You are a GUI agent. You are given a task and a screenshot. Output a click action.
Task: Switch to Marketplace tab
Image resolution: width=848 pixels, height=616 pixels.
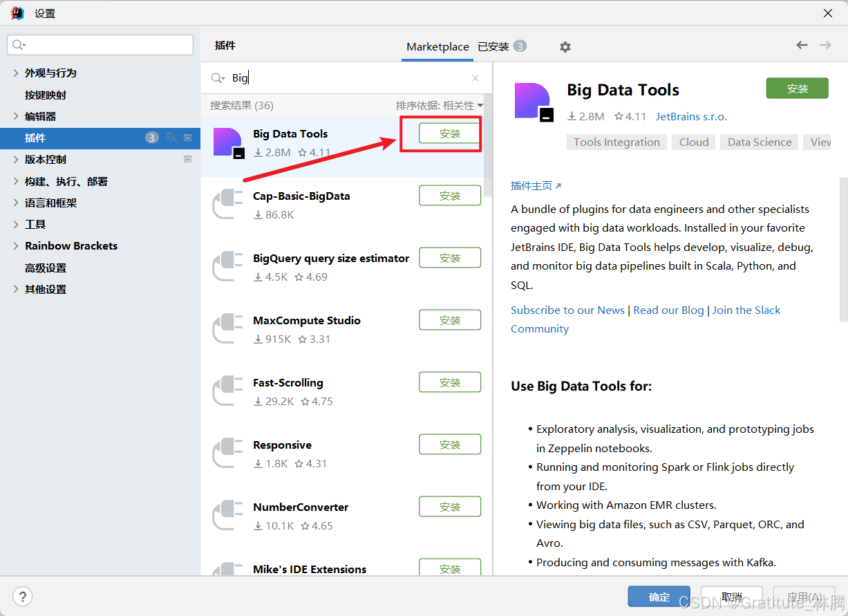pos(437,47)
